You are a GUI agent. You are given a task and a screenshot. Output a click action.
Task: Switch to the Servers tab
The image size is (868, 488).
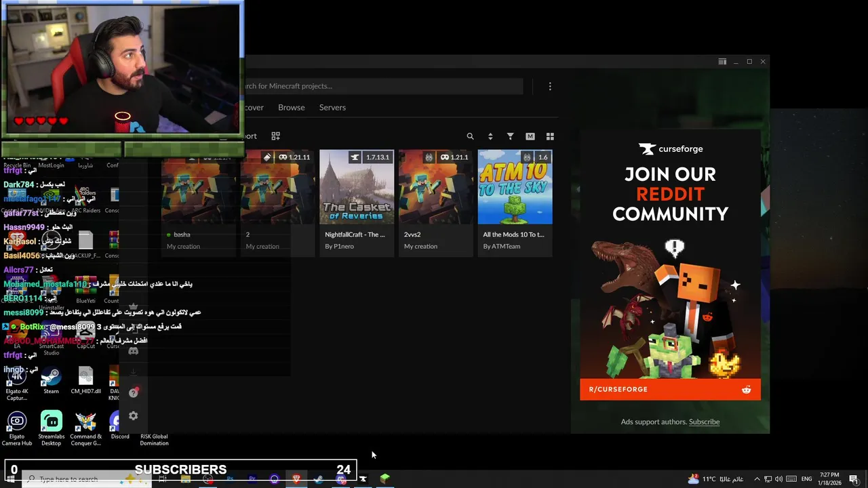point(332,107)
